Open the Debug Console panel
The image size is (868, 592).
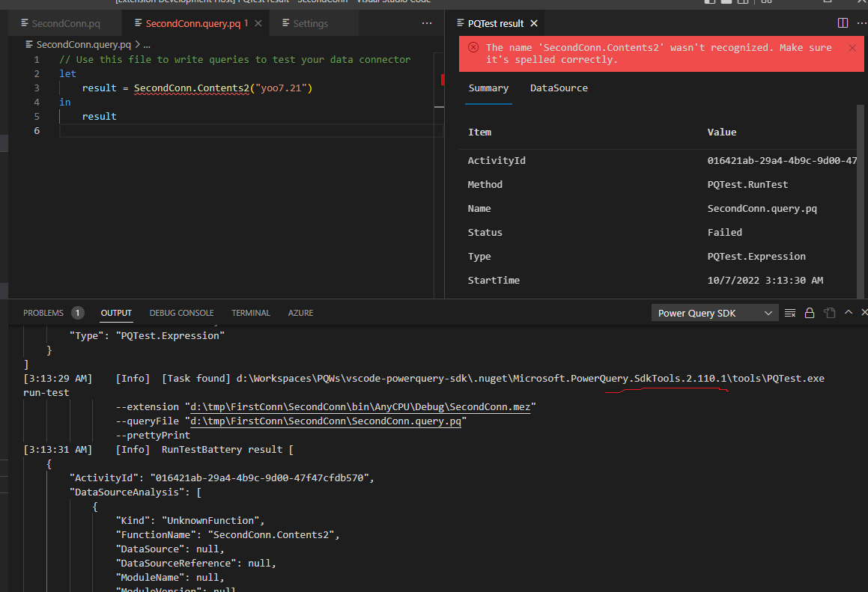click(x=181, y=313)
